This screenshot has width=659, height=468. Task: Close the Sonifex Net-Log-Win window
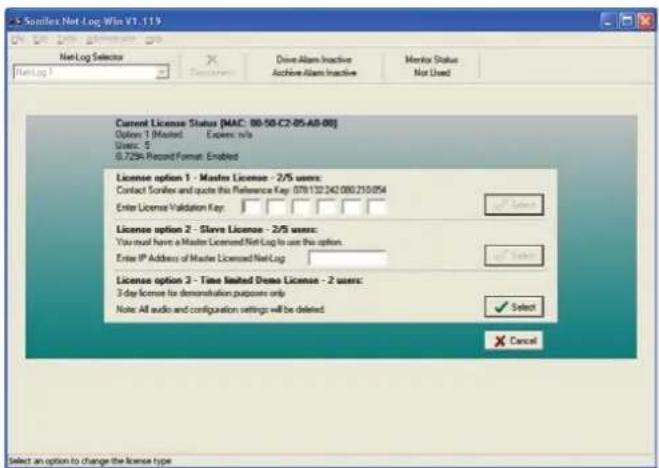[646, 21]
